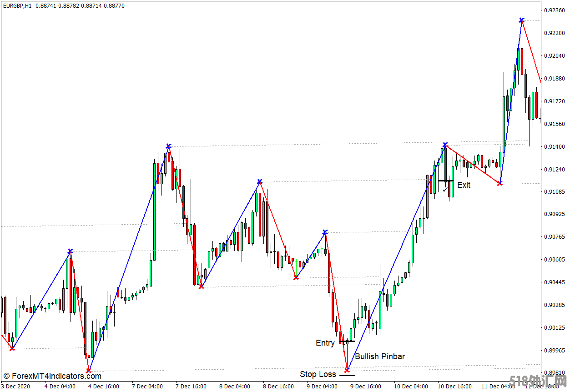Click the 3 Dec 2020 date label
This screenshot has width=570, height=392.
point(15,387)
